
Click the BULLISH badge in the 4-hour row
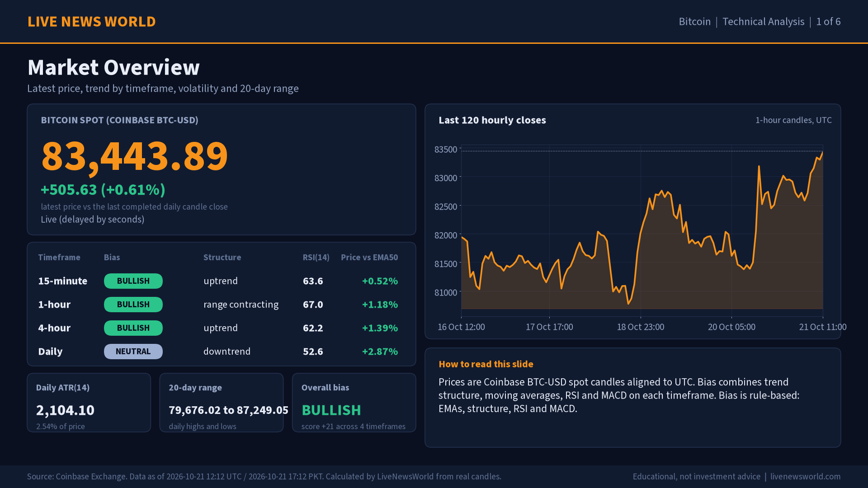click(133, 328)
